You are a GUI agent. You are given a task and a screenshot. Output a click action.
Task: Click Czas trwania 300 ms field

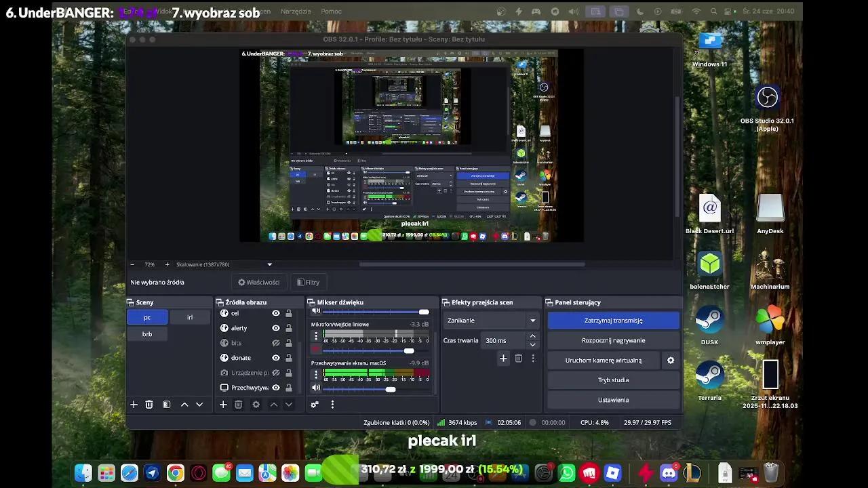(505, 340)
